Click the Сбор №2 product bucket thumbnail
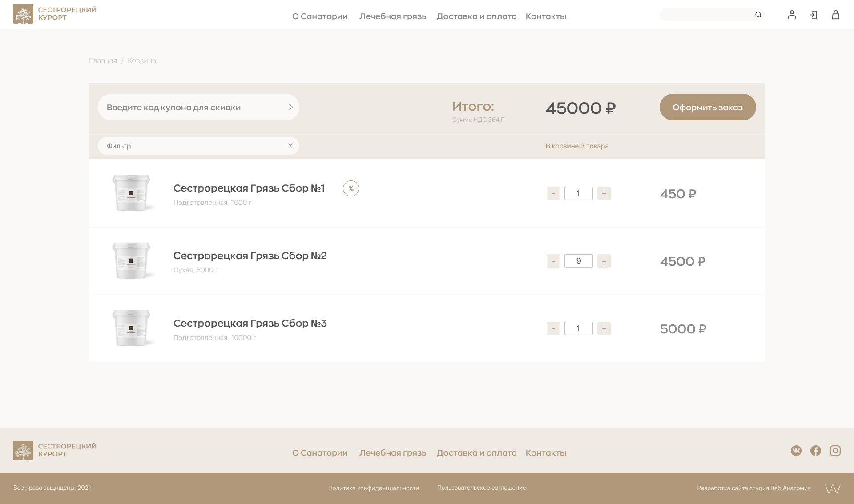 coord(131,261)
